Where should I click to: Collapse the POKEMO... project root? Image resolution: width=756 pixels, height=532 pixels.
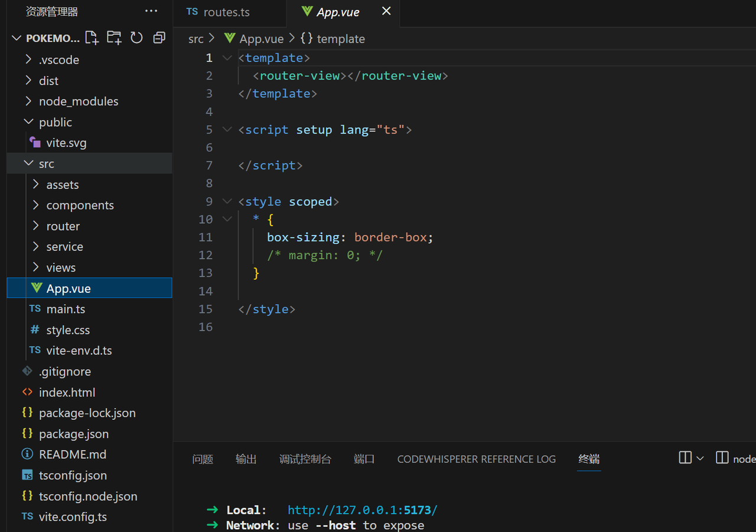(17, 38)
